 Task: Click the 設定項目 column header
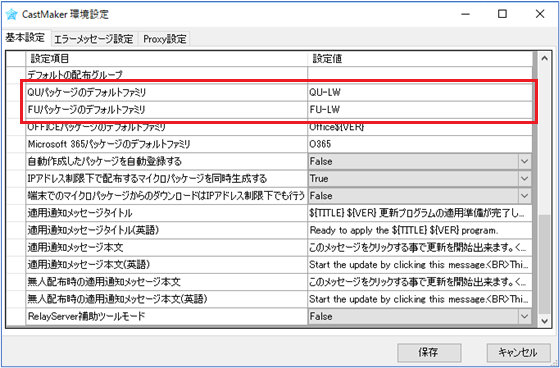click(166, 58)
